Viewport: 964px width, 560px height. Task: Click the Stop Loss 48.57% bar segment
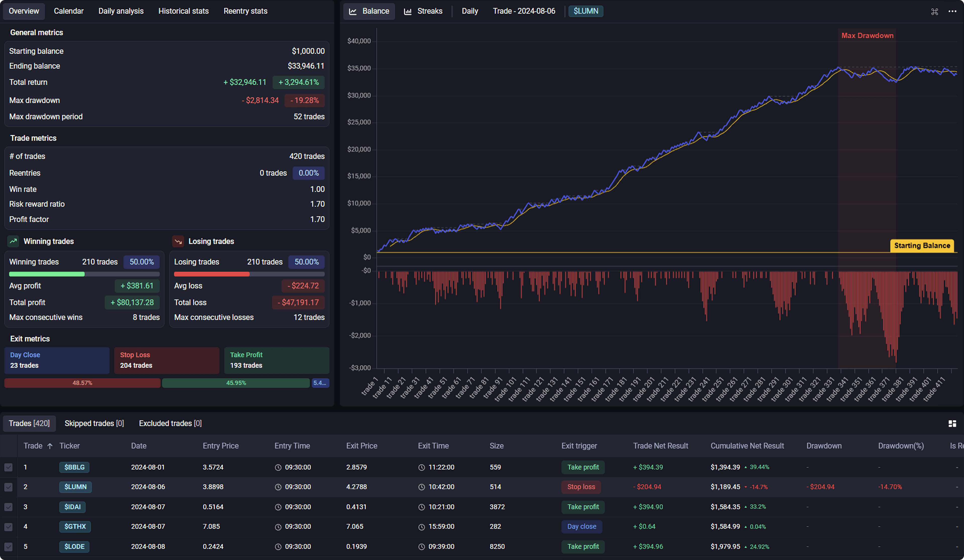tap(82, 383)
